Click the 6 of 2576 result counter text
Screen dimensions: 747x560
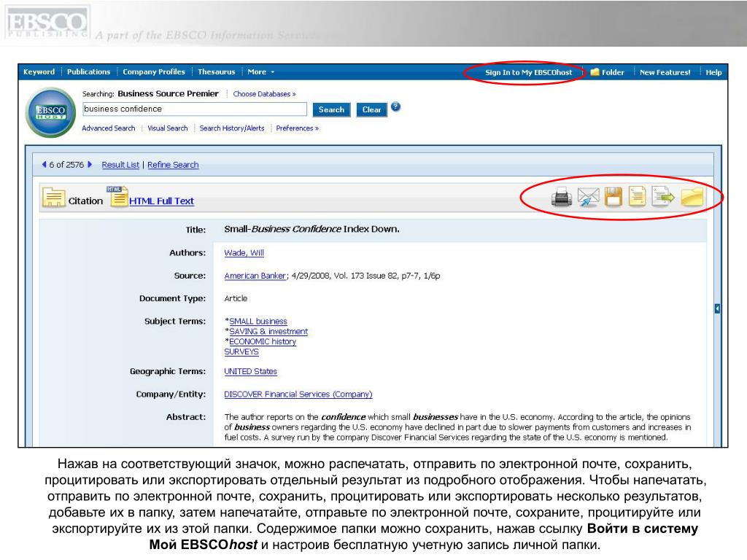coord(66,165)
